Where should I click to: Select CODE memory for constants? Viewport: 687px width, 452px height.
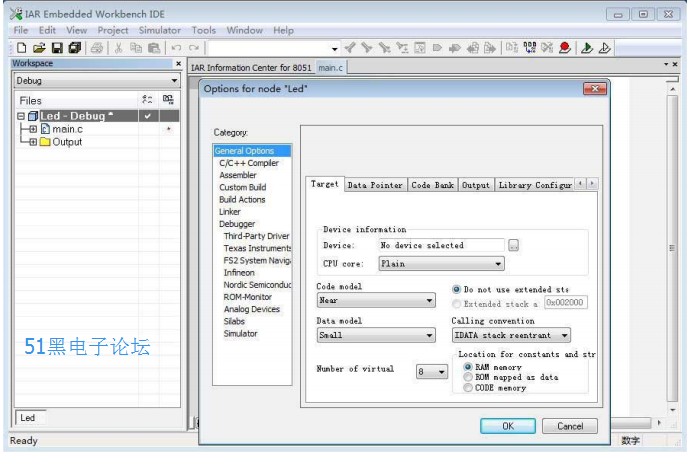(468, 388)
